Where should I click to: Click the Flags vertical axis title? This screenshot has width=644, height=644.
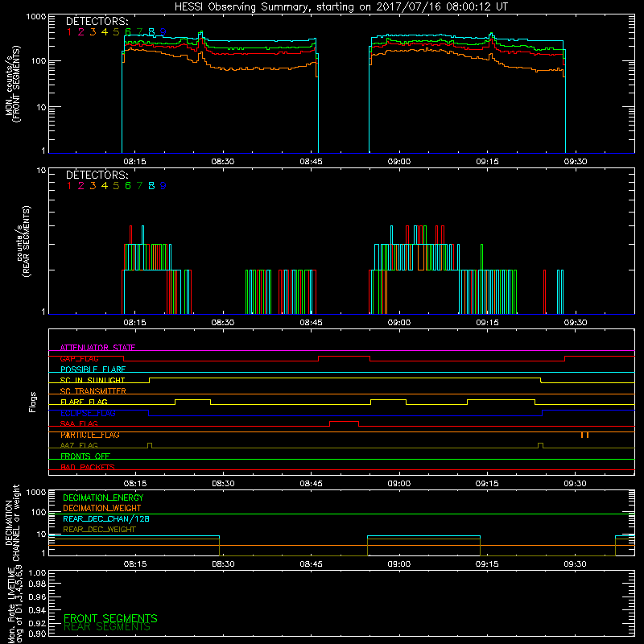[x=33, y=402]
